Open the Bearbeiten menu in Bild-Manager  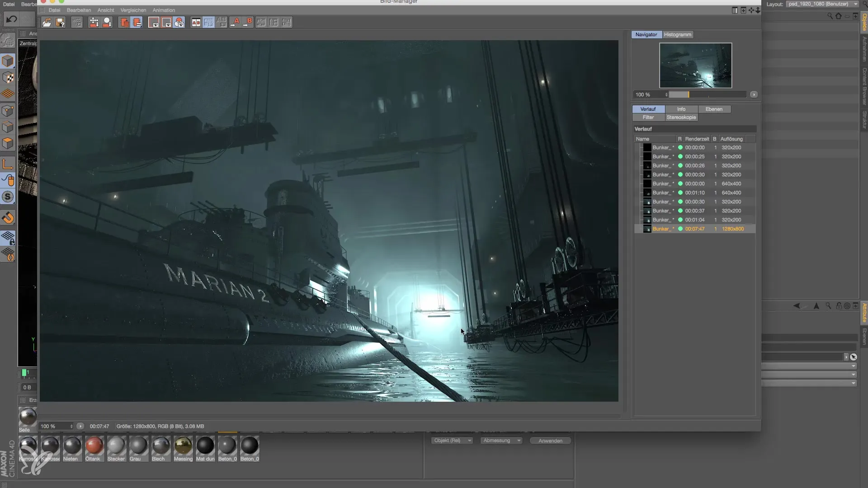(x=79, y=10)
